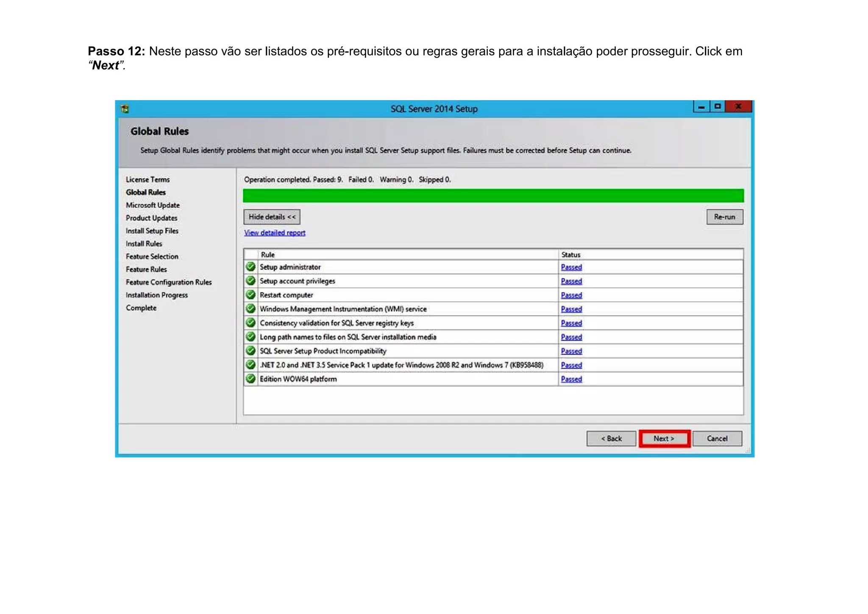Click green check icon for .NET 2.0 update rule
The width and height of the screenshot is (868, 614).
(x=250, y=365)
